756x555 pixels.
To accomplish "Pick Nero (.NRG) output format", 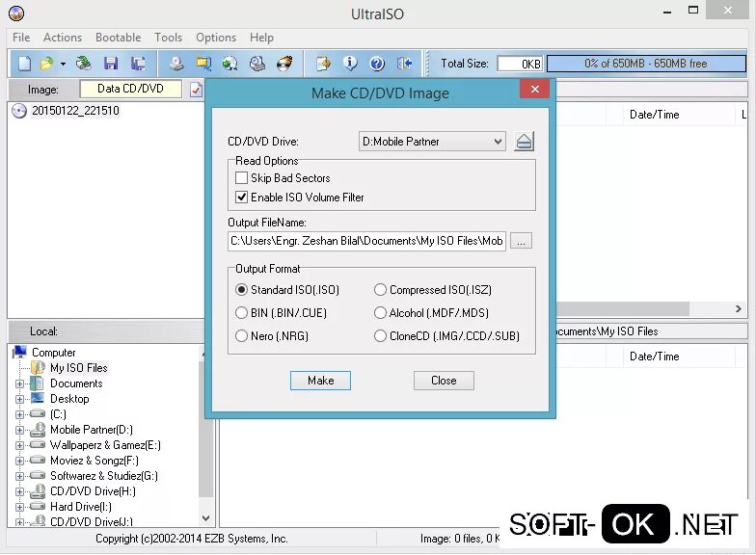I will point(241,335).
